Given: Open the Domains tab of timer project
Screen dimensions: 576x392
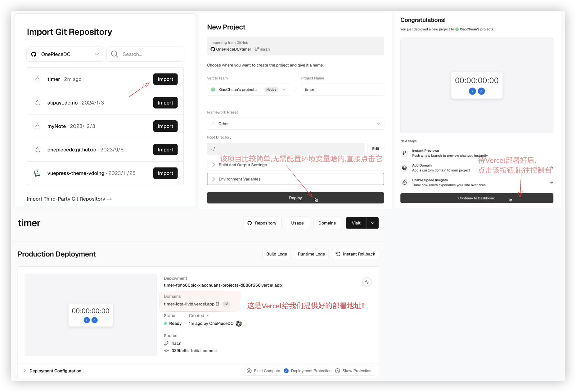Looking at the screenshot, I should click(327, 223).
